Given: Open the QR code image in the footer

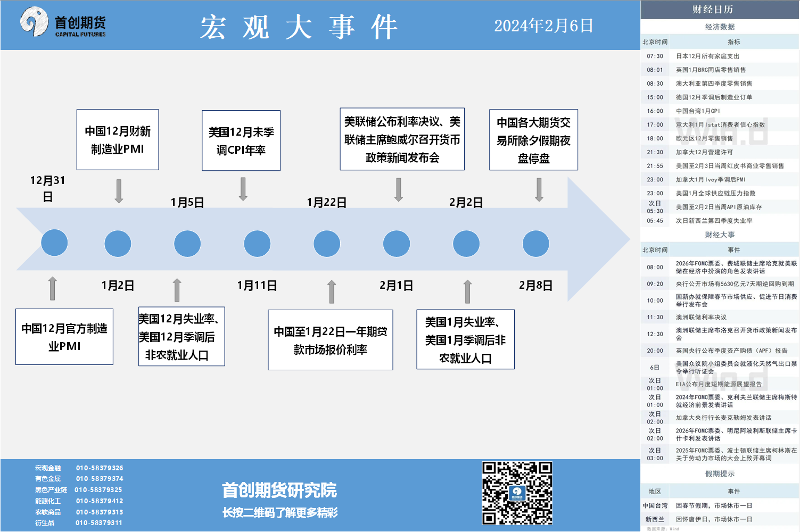Looking at the screenshot, I should 517,493.
